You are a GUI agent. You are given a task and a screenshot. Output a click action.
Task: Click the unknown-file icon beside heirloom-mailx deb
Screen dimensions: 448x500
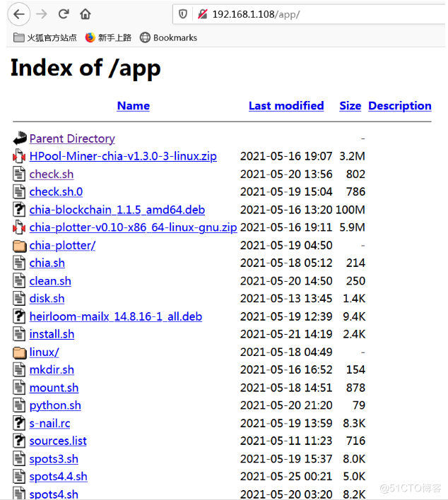[x=19, y=316]
